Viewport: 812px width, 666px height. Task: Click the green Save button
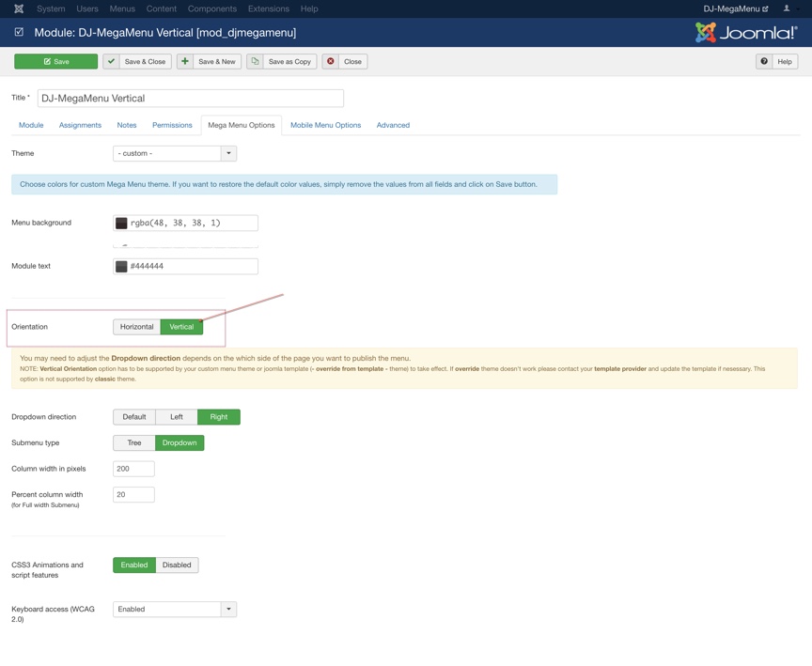(56, 61)
